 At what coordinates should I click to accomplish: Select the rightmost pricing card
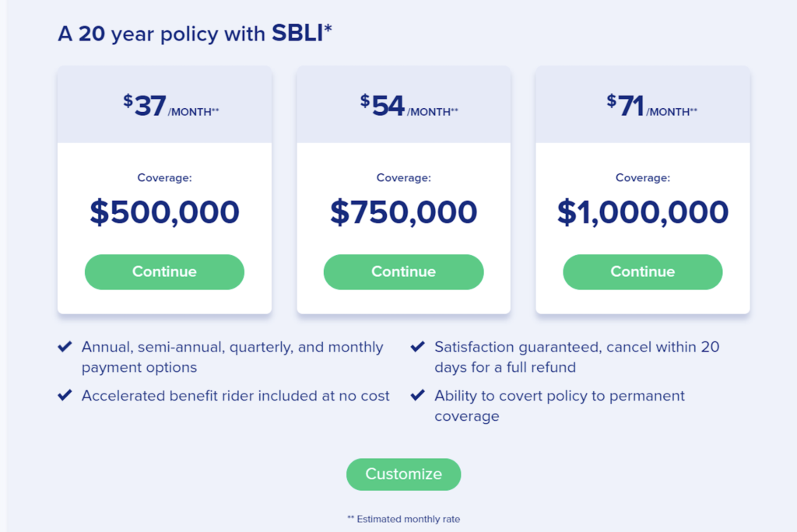tap(642, 191)
